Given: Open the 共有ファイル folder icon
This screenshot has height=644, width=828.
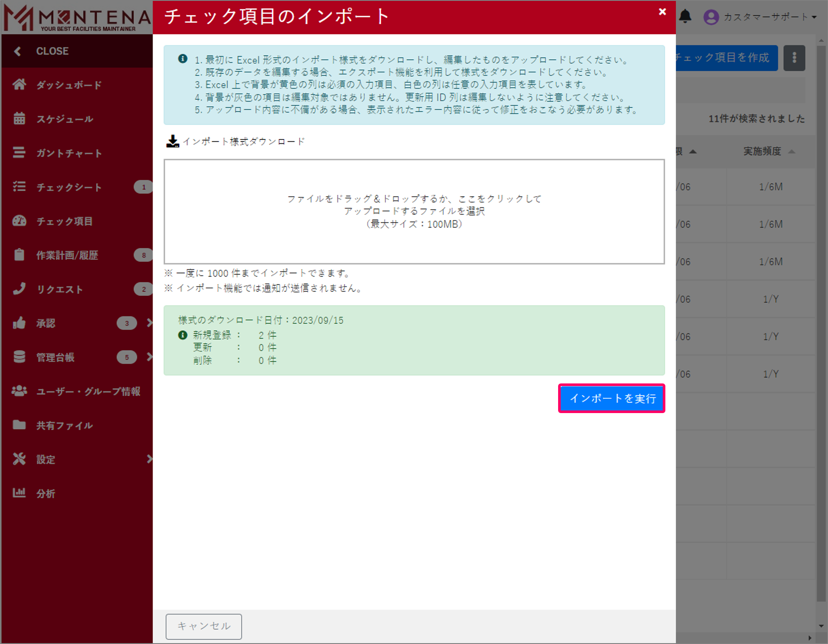Looking at the screenshot, I should [x=19, y=425].
